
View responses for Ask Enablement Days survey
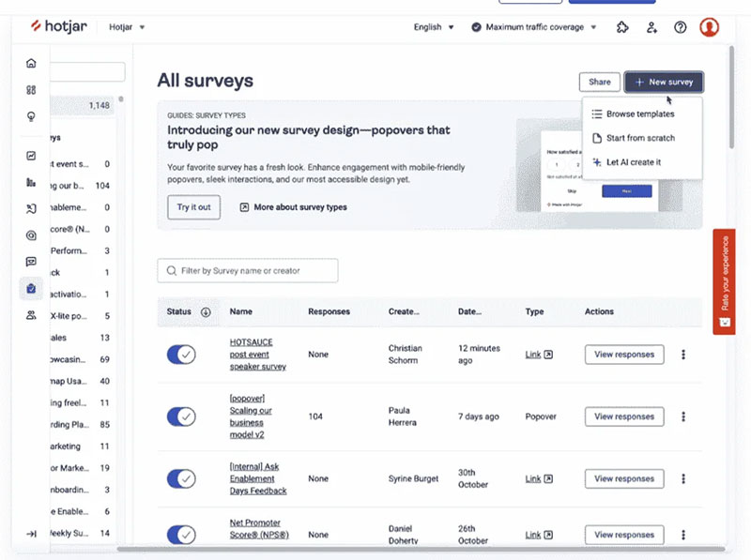point(624,478)
